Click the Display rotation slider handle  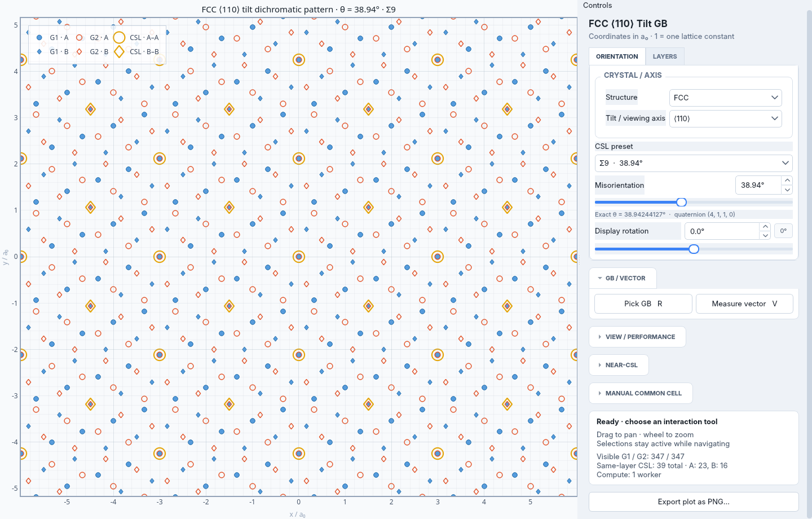point(694,249)
